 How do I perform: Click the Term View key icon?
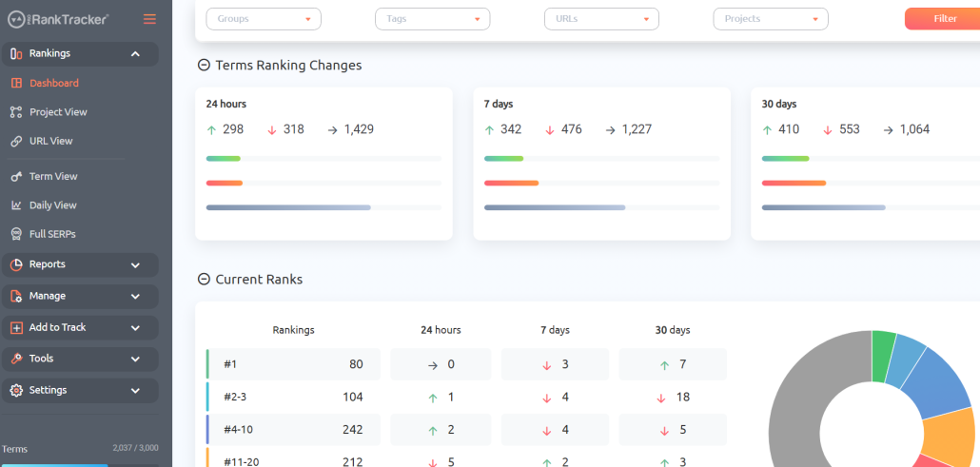coord(17,176)
